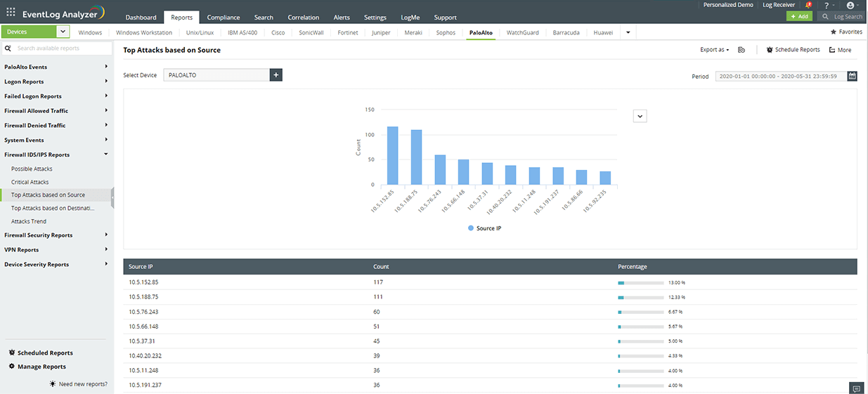Click the Schedule Reports alarm clock icon
The width and height of the screenshot is (868, 394).
pyautogui.click(x=770, y=50)
